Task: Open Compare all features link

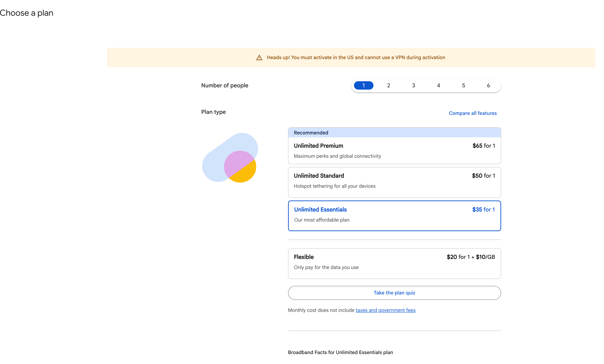Action: click(x=473, y=113)
